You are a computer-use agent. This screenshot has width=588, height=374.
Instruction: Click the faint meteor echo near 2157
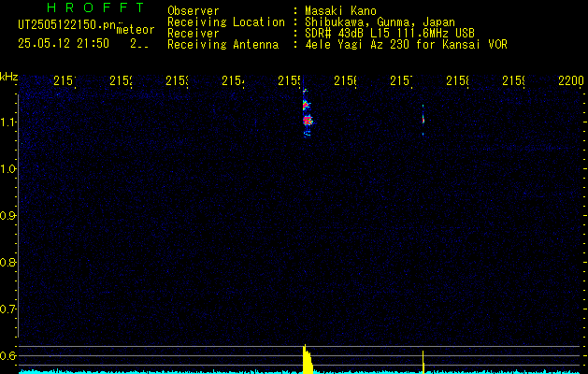coord(423,120)
